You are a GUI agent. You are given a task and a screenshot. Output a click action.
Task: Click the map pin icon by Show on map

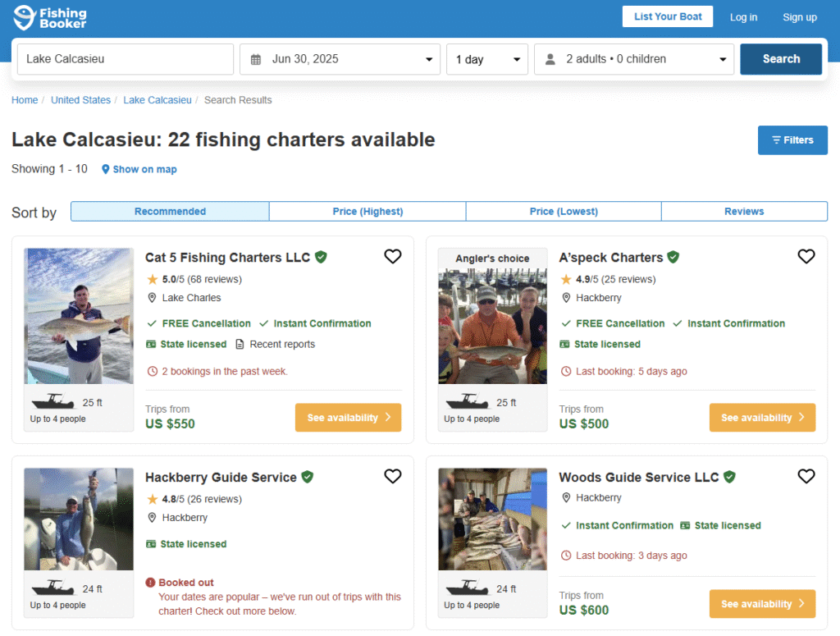coord(106,169)
